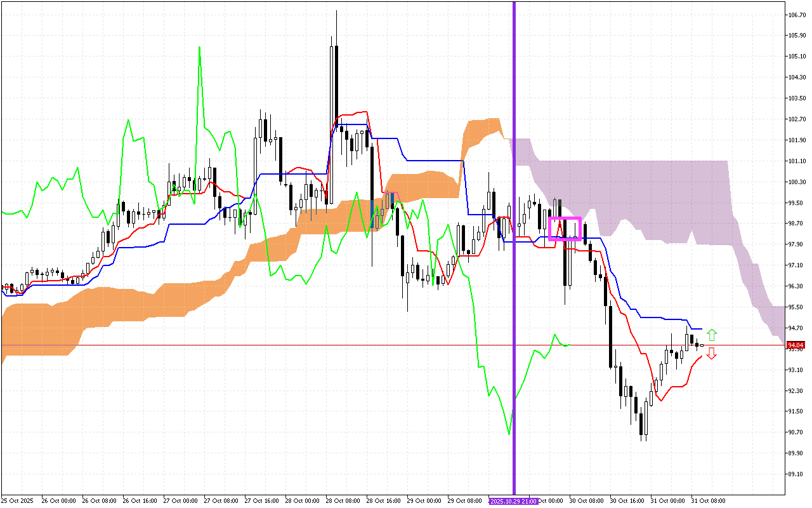Click the 106.70 label on price axis
This screenshot has height=508, width=812.
(x=796, y=15)
